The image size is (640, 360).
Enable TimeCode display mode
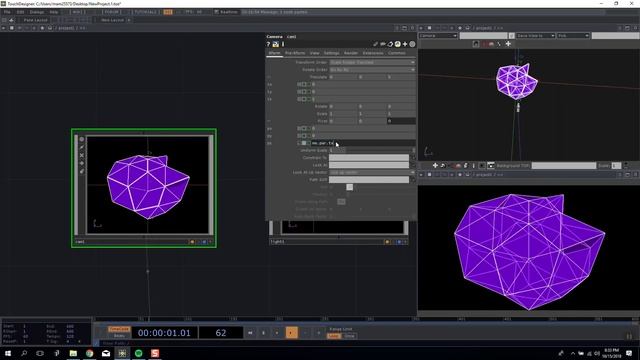coord(119,329)
